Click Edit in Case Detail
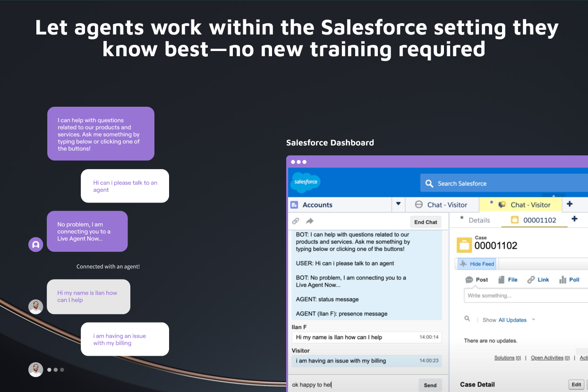Screen dimensions: 588x392 576,384
